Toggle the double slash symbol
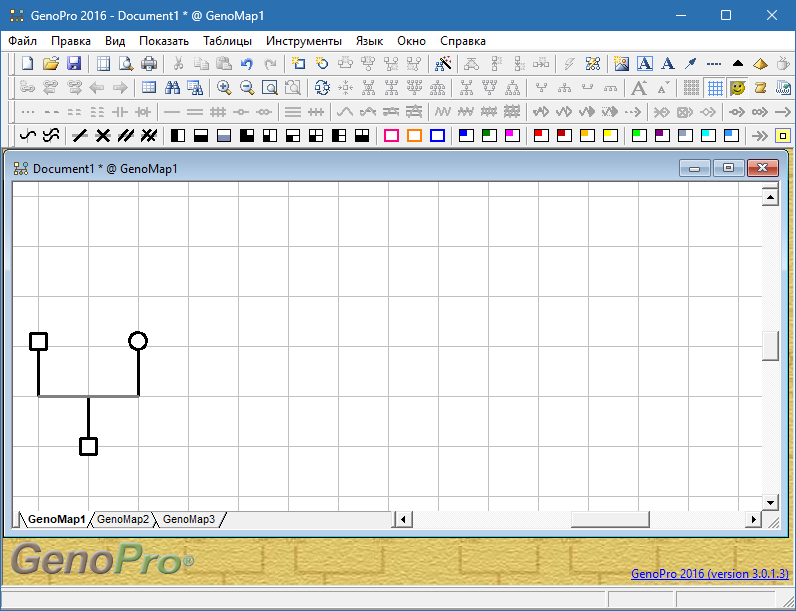Image resolution: width=796 pixels, height=611 pixels. [x=125, y=135]
